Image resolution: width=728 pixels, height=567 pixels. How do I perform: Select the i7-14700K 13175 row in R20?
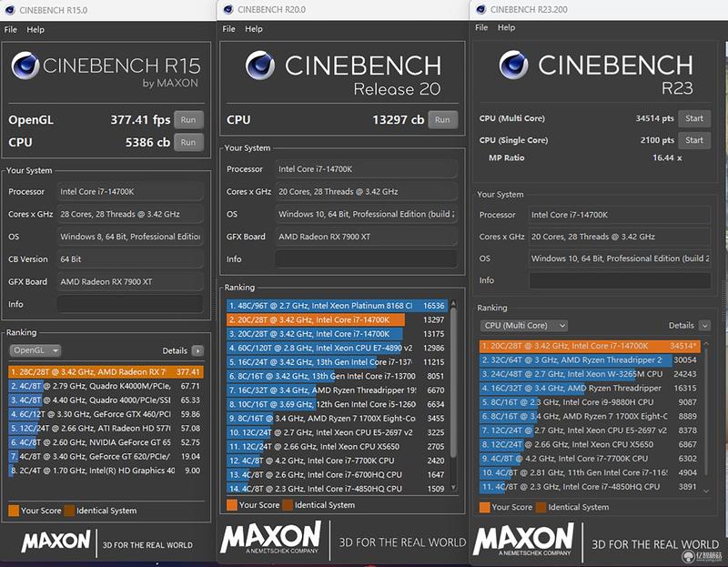coord(337,334)
